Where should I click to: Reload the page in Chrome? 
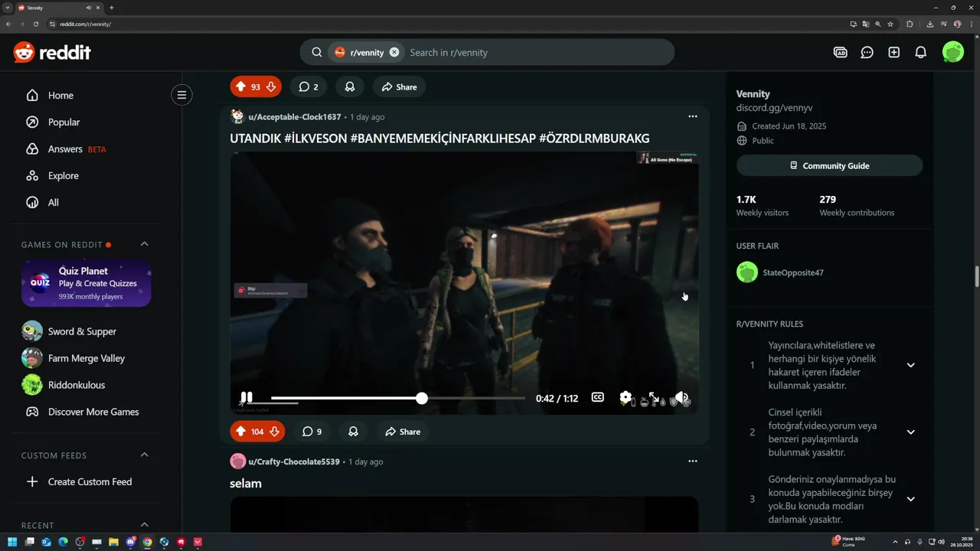(35, 24)
